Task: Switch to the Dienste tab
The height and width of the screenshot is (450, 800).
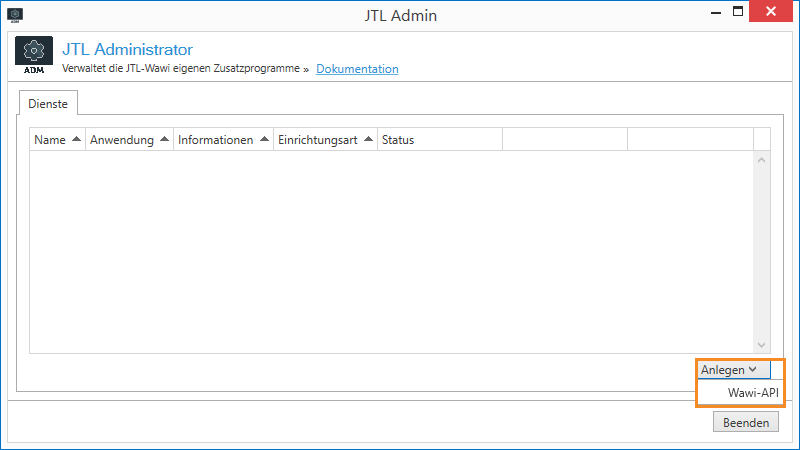Action: [x=48, y=102]
